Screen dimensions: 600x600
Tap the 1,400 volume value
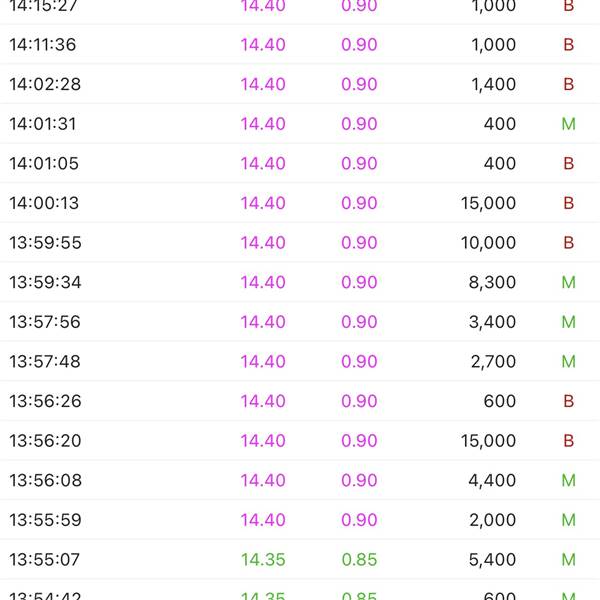point(493,85)
